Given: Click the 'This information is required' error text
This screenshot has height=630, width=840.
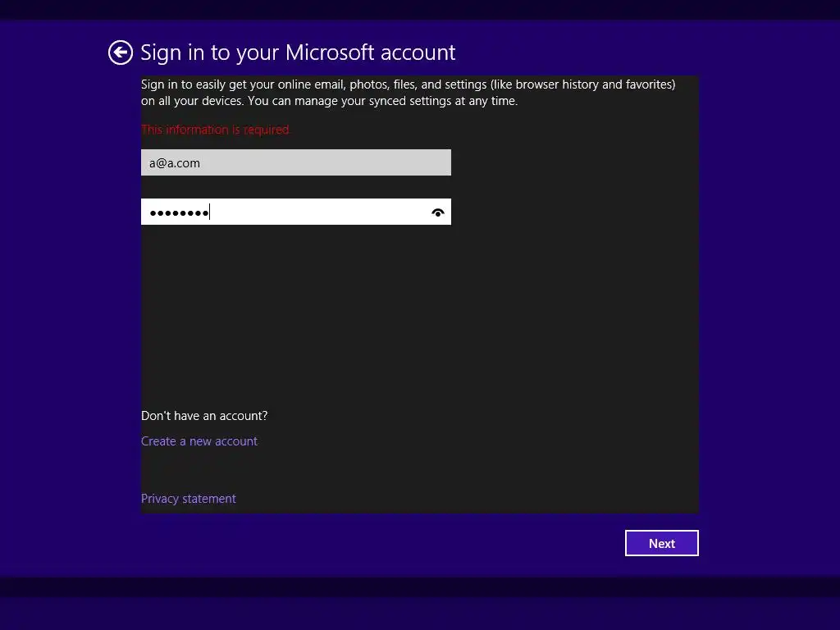Looking at the screenshot, I should pos(216,130).
